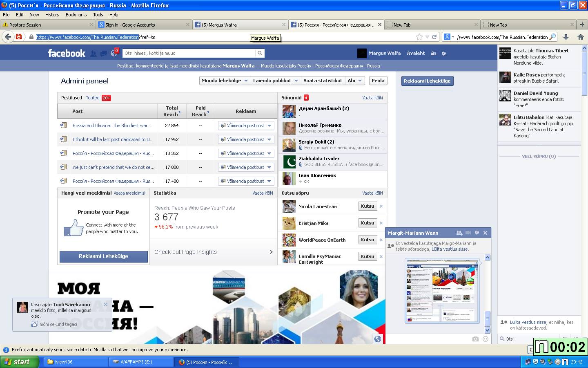Click Vaata meeldimisi link
Image resolution: width=588 pixels, height=368 pixels.
[x=129, y=193]
